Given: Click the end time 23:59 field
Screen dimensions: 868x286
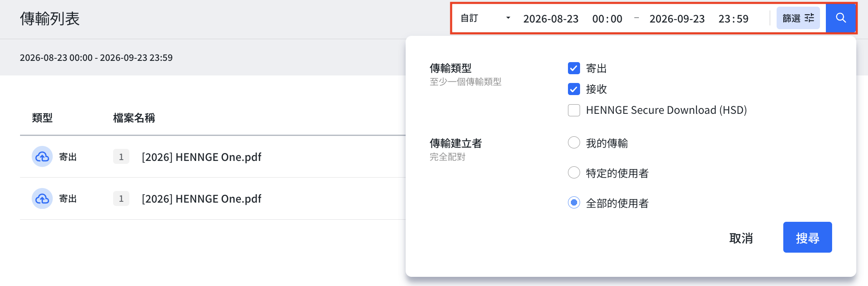Looking at the screenshot, I should click(733, 19).
